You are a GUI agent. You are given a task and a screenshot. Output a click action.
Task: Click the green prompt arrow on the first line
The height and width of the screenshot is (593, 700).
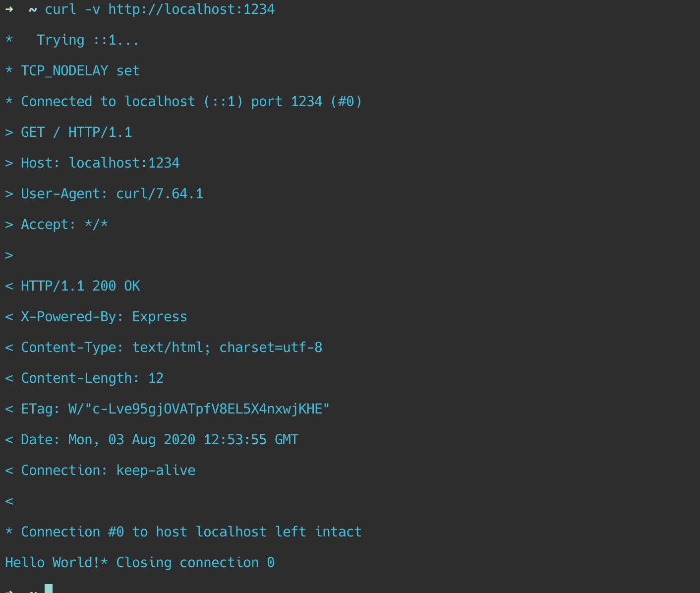[9, 9]
